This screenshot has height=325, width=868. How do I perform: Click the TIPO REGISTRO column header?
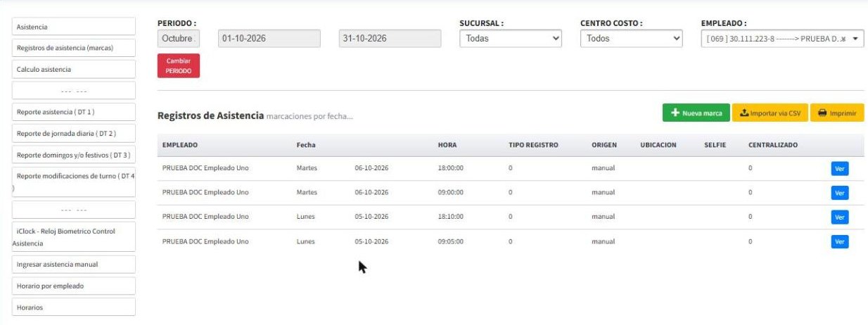point(533,145)
